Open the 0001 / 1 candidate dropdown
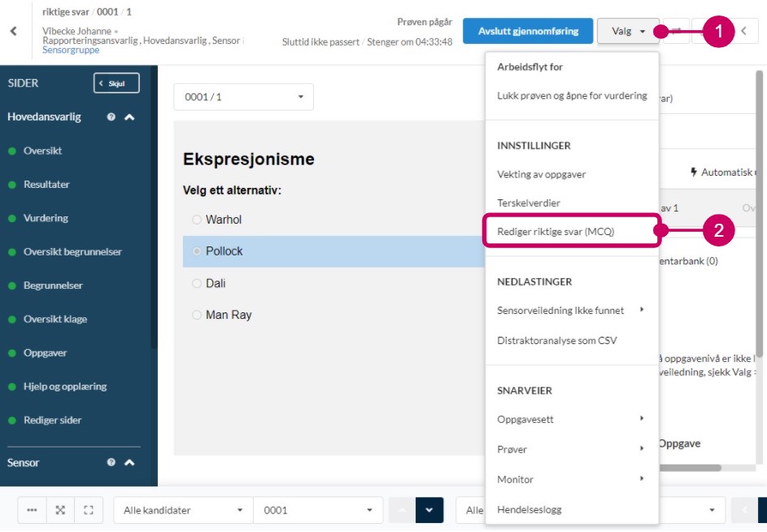767x532 pixels. coord(243,97)
